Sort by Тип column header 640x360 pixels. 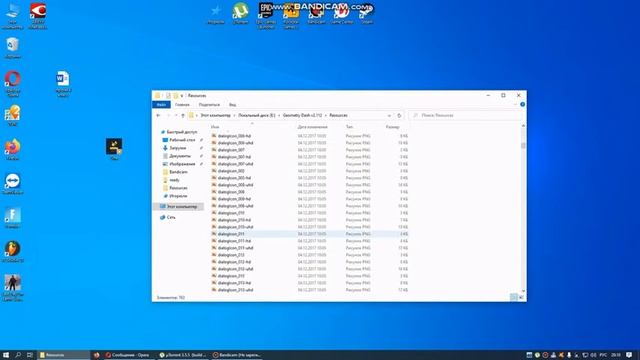(349, 127)
